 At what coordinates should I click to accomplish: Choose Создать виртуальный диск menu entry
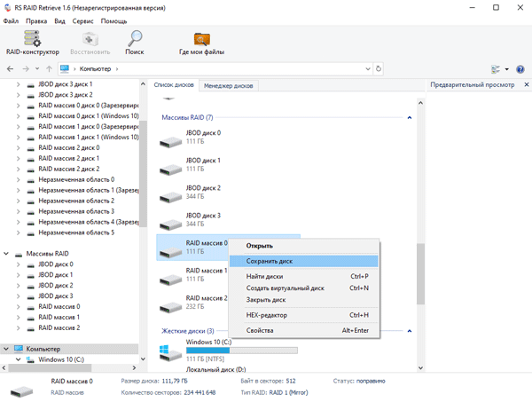(x=304, y=288)
